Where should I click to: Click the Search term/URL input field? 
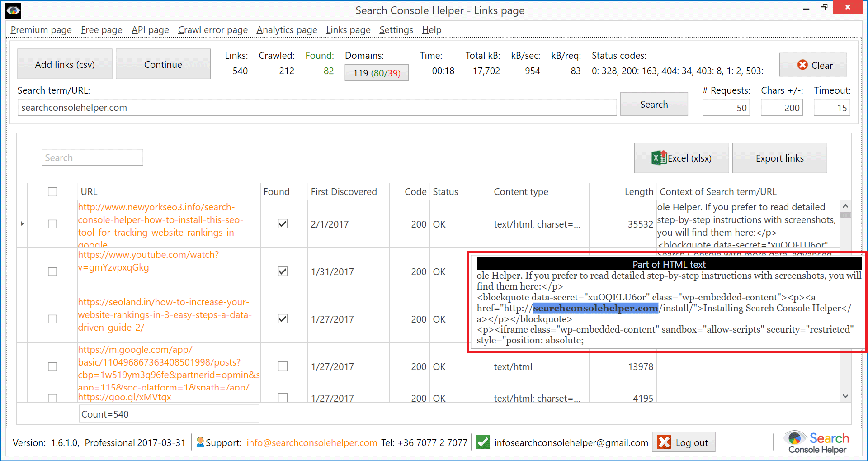(x=317, y=108)
